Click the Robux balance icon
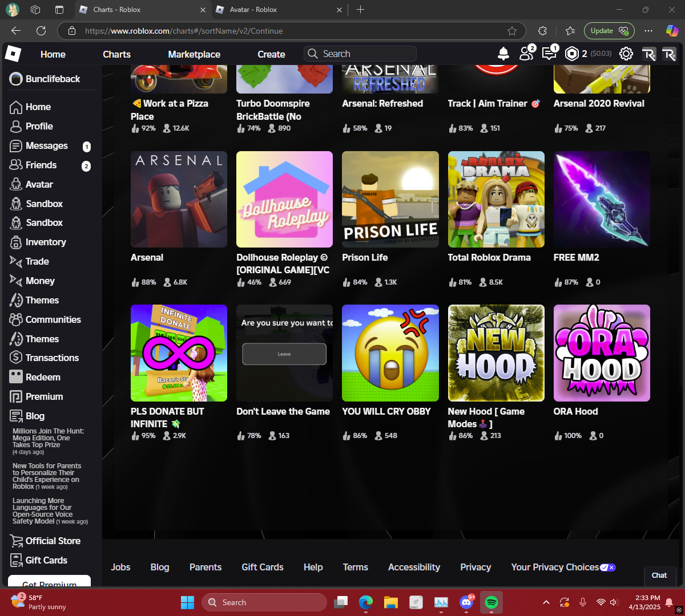This screenshot has width=685, height=616. (571, 54)
